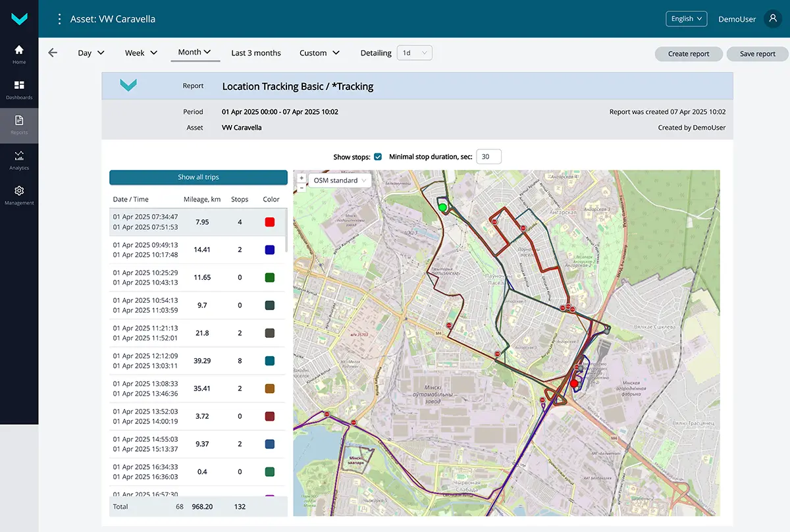Go to Analytics in sidebar
Screen dimensions: 790x532
click(19, 159)
